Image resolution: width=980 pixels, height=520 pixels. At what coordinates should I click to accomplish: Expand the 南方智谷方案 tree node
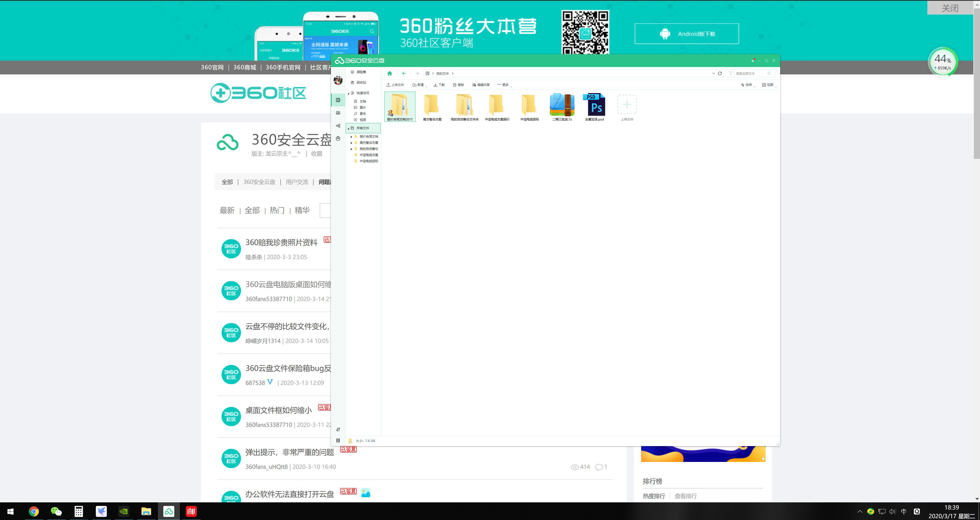[x=351, y=143]
